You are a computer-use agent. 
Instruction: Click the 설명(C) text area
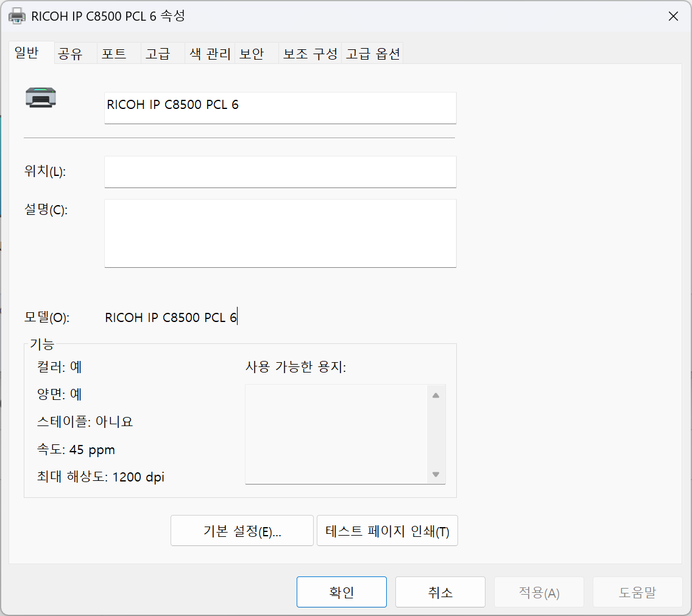280,233
